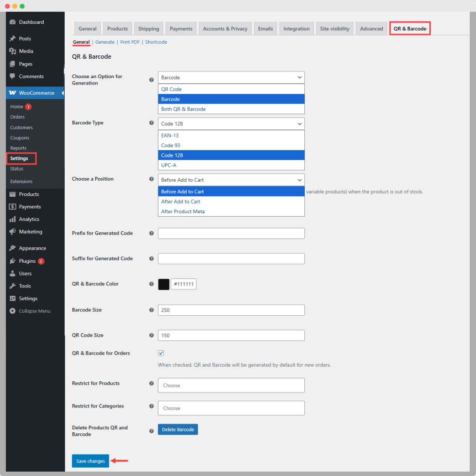The height and width of the screenshot is (476, 476).
Task: Open the Choose an Option for Generation dropdown
Action: [x=231, y=77]
